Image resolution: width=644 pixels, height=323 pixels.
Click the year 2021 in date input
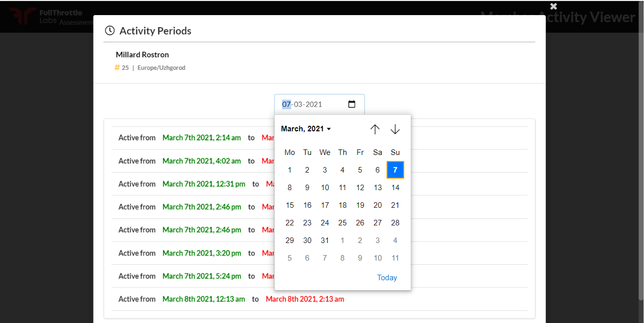pos(314,105)
